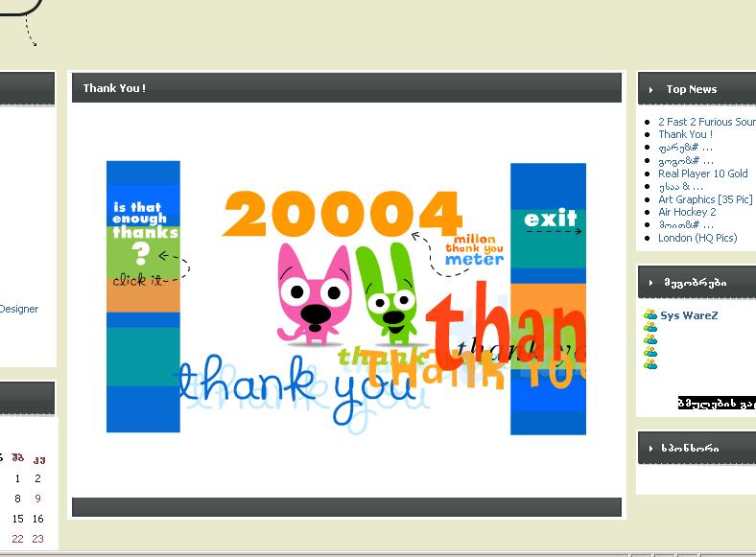
Task: Open the London (HQ Pics) link
Action: 697,238
